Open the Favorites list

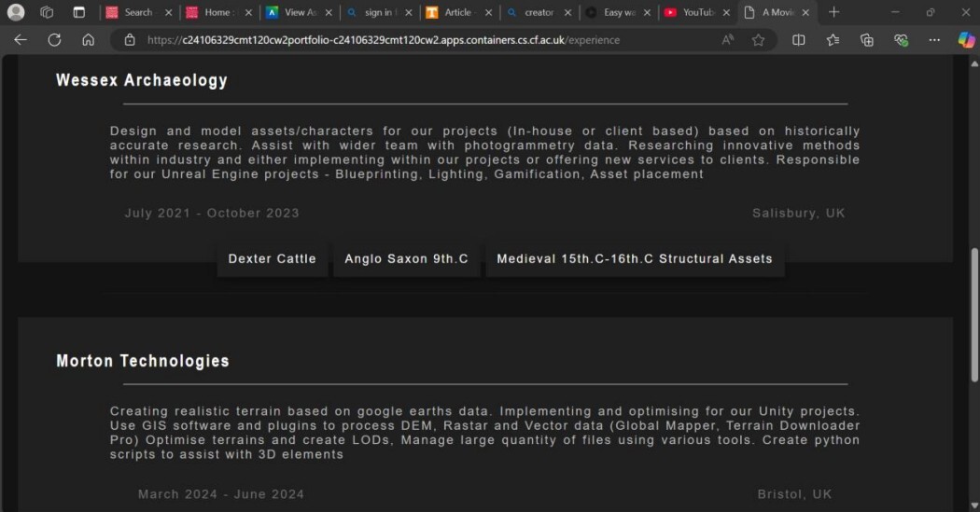(x=833, y=40)
